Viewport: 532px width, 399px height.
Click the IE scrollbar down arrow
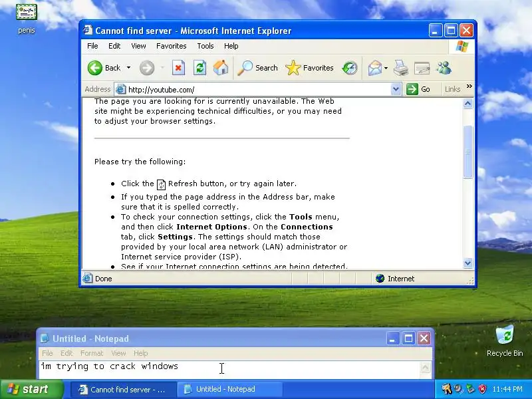[x=468, y=263]
